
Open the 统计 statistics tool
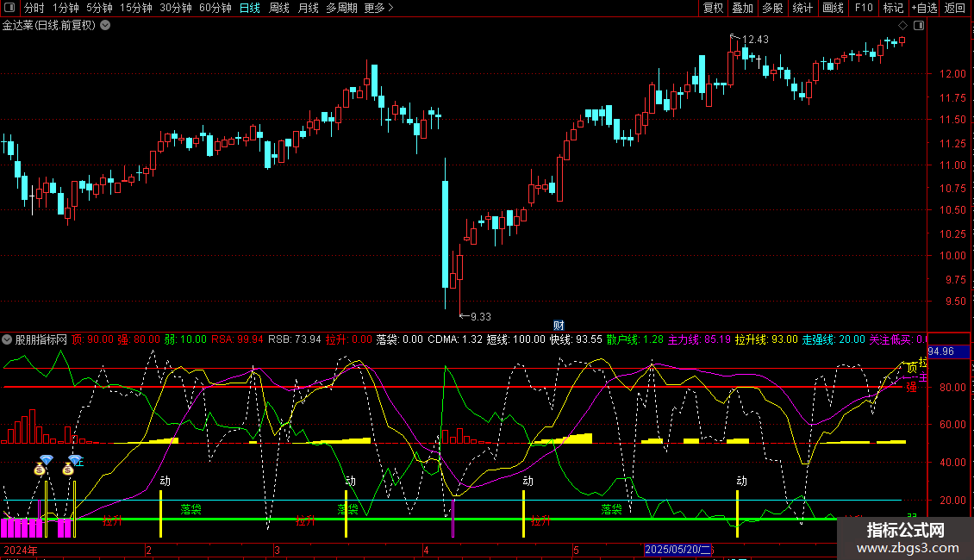point(802,8)
